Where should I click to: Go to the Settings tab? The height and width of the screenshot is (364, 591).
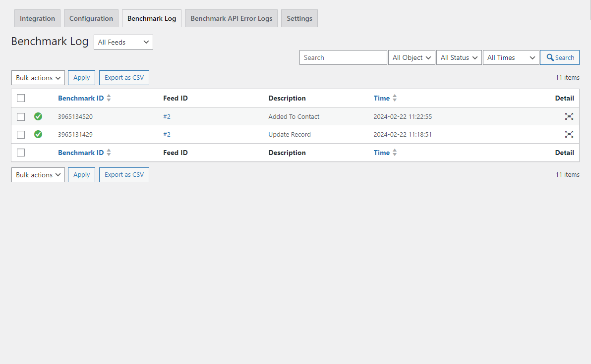tap(299, 18)
